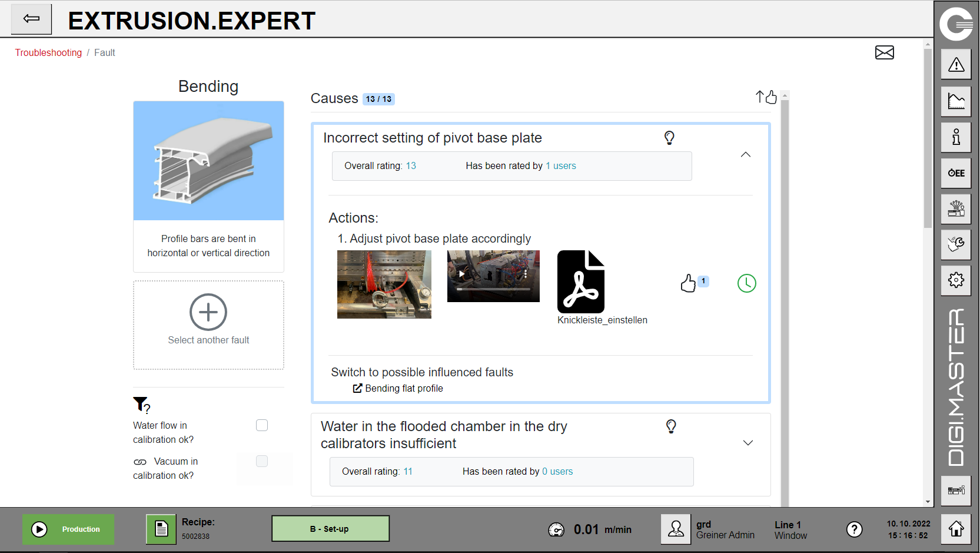980x553 pixels.
Task: Open the green clock history icon
Action: [x=746, y=283]
